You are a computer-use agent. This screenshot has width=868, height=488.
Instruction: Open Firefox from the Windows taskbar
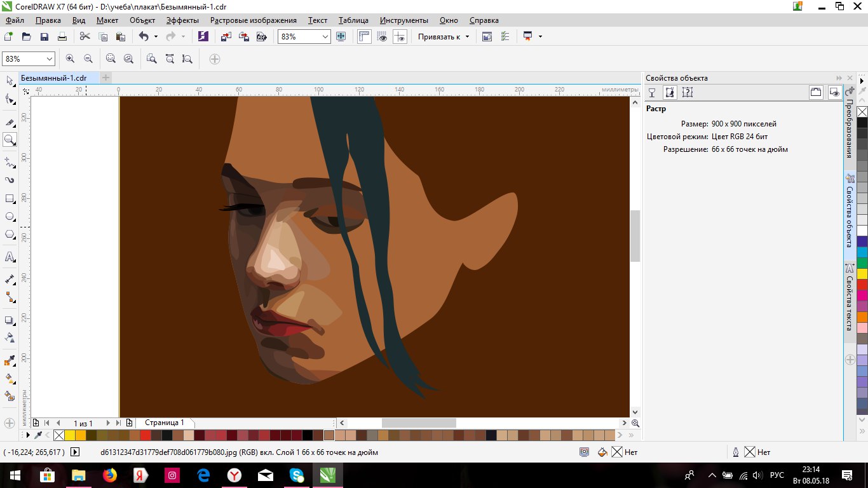click(109, 475)
